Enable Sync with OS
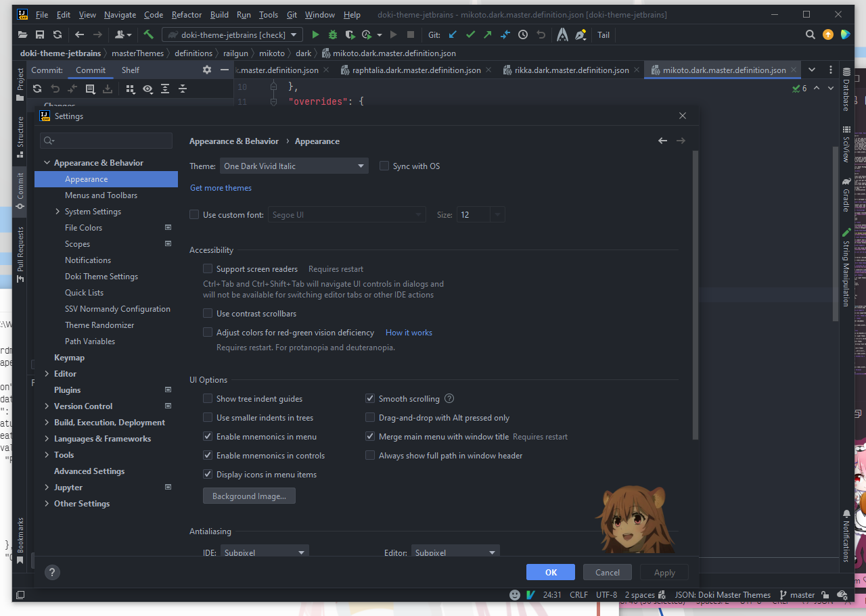Image resolution: width=866 pixels, height=616 pixels. pyautogui.click(x=384, y=166)
